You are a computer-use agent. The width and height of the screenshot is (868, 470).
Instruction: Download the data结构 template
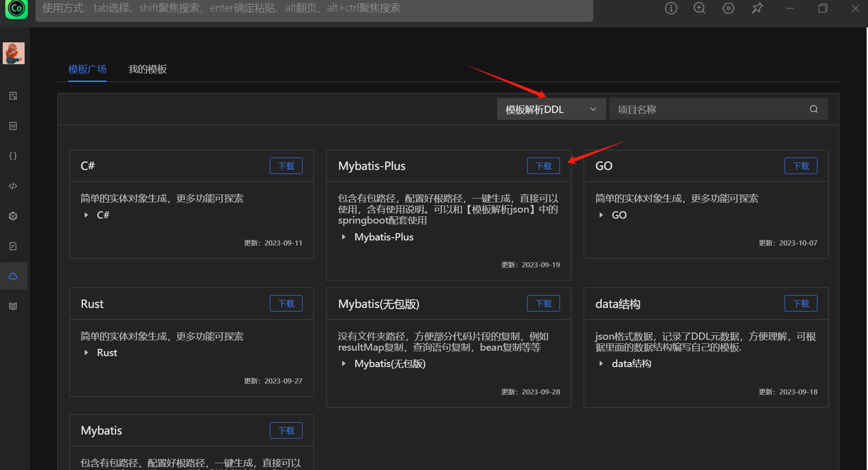[801, 303]
